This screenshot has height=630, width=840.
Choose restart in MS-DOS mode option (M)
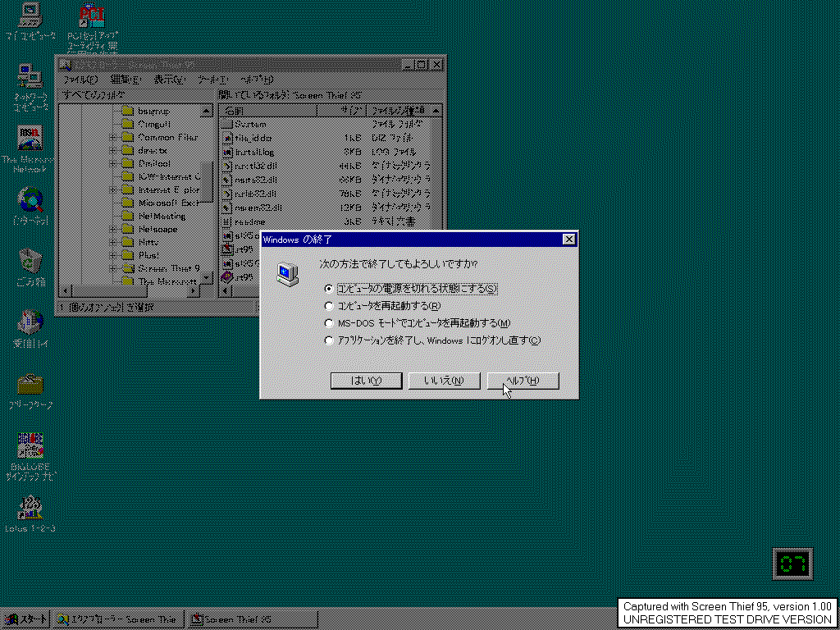329,323
